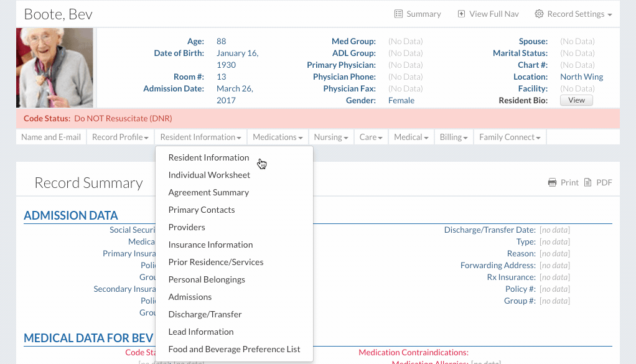
Task: Click the Summary list icon
Action: tap(398, 14)
